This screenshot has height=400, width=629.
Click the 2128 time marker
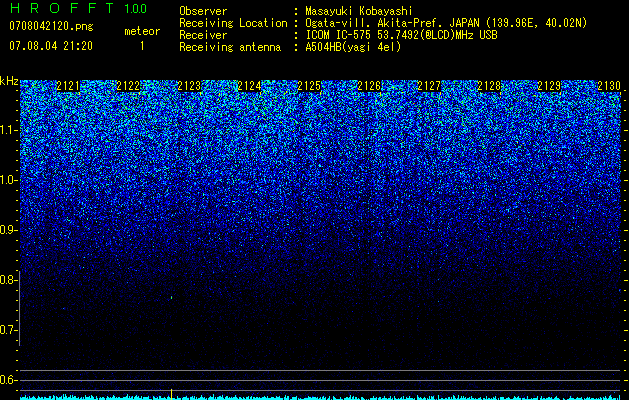click(489, 86)
